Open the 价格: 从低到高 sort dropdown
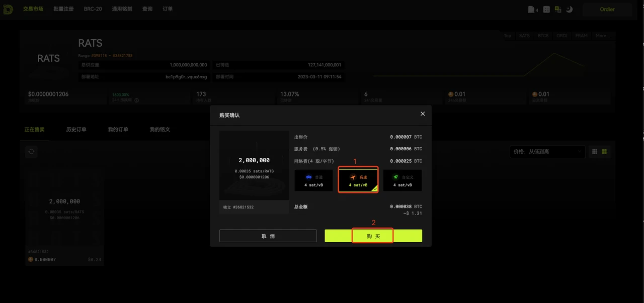644x303 pixels. pos(547,151)
